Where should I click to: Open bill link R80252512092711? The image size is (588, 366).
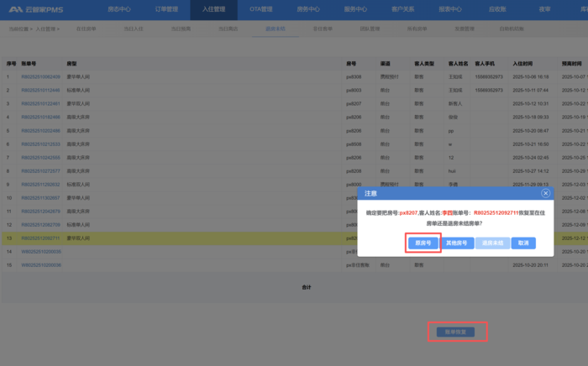[40, 238]
